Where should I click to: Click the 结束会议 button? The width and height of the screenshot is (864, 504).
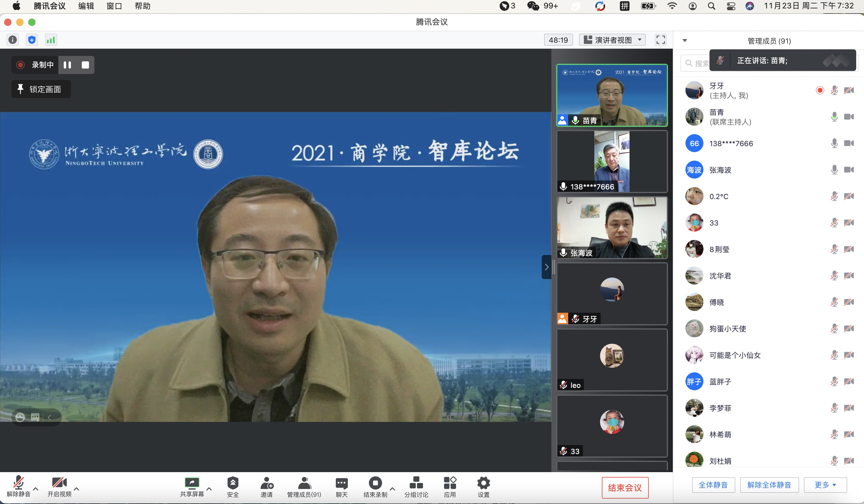pyautogui.click(x=625, y=487)
